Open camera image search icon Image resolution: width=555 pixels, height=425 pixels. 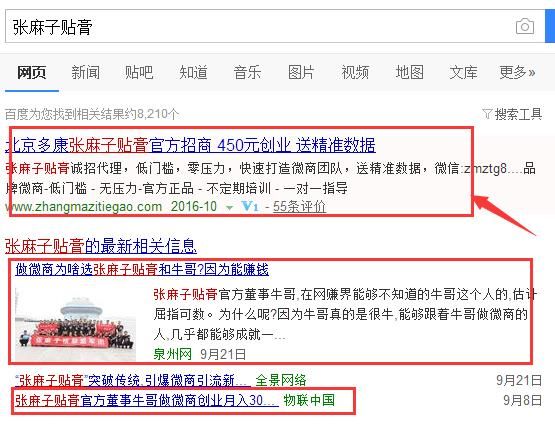(525, 26)
